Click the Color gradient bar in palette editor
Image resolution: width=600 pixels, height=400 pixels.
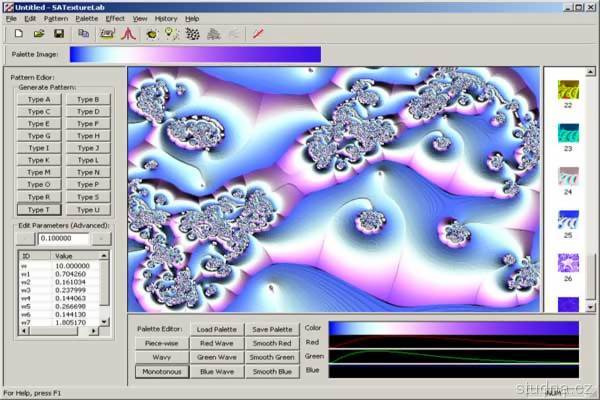tap(453, 328)
